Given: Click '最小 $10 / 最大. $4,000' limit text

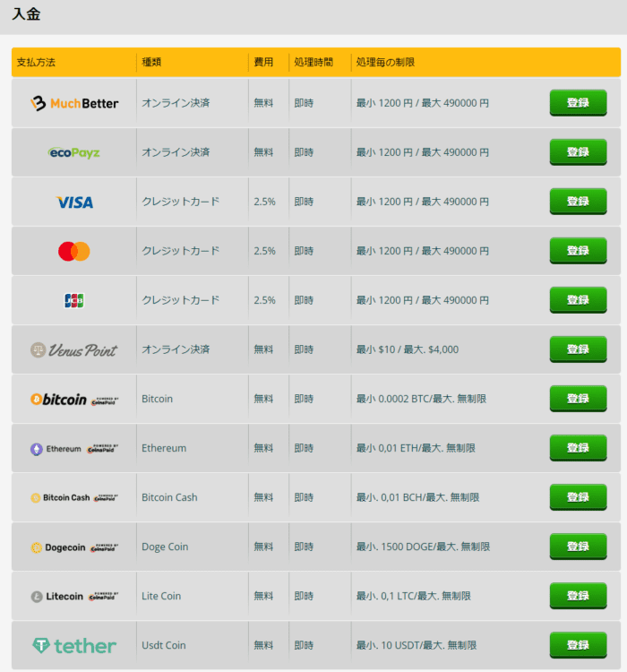Looking at the screenshot, I should pyautogui.click(x=408, y=349).
